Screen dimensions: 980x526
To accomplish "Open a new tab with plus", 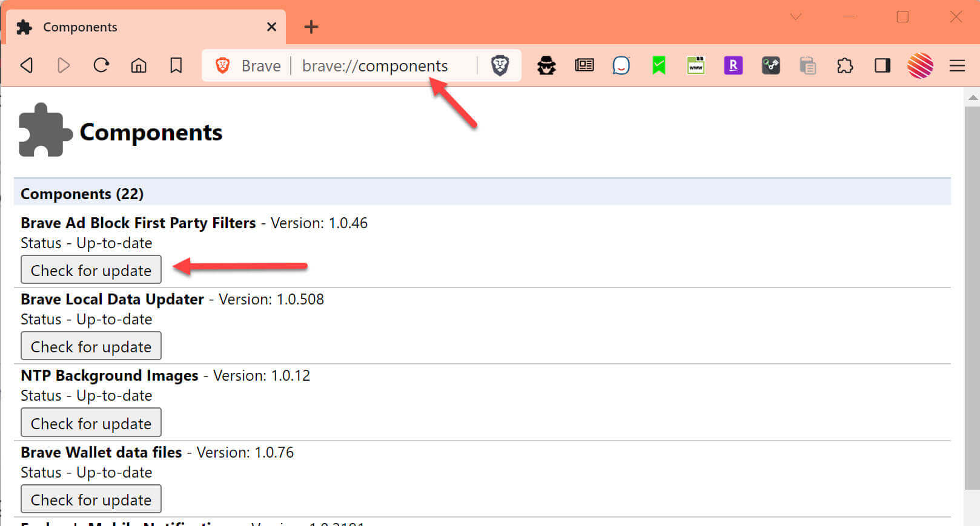I will pos(311,27).
